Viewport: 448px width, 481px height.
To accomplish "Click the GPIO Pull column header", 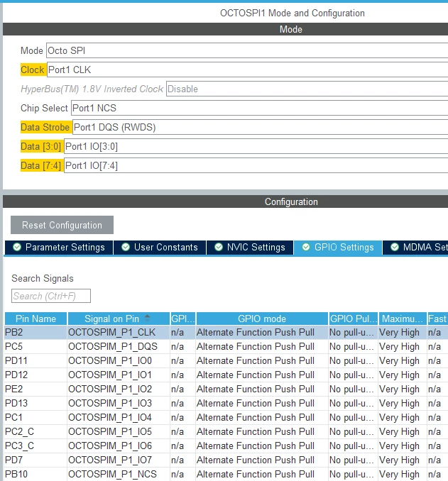I will pos(354,319).
